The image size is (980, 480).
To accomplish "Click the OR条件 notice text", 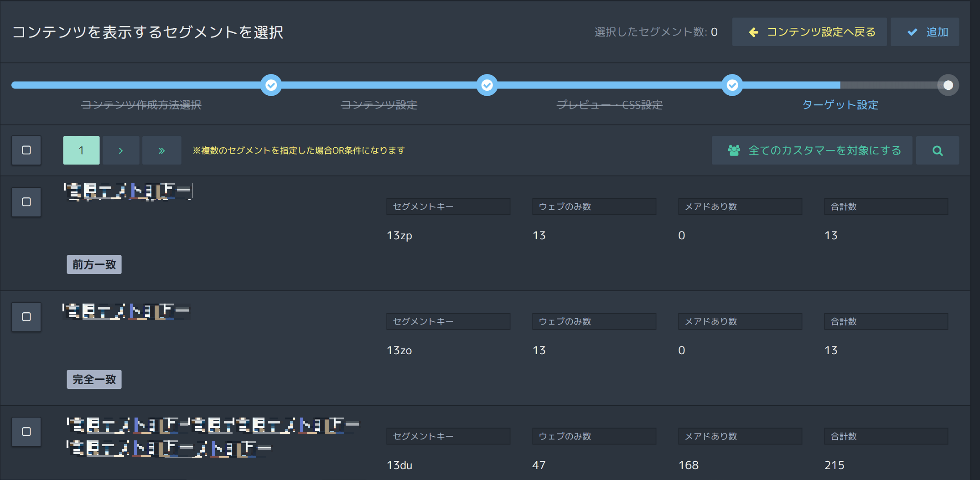I will point(299,150).
